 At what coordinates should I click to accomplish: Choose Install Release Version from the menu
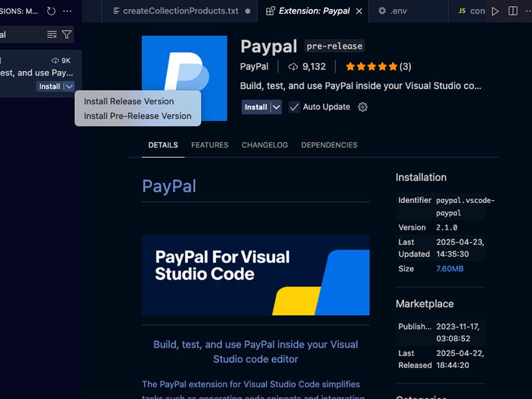[x=129, y=101]
